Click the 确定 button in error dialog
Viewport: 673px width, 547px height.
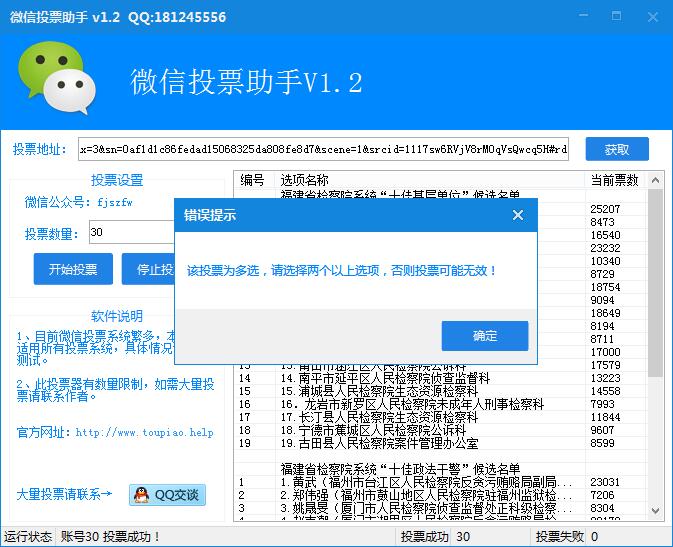(x=485, y=336)
